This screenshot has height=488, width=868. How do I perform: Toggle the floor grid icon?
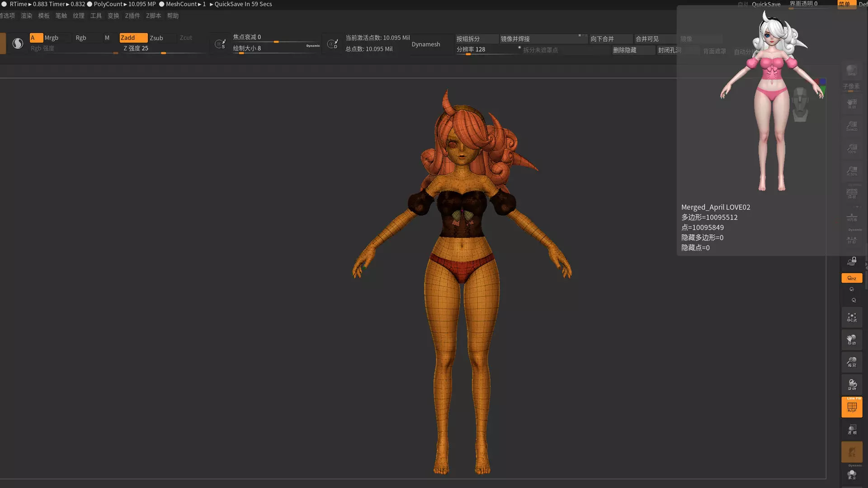pos(852,217)
